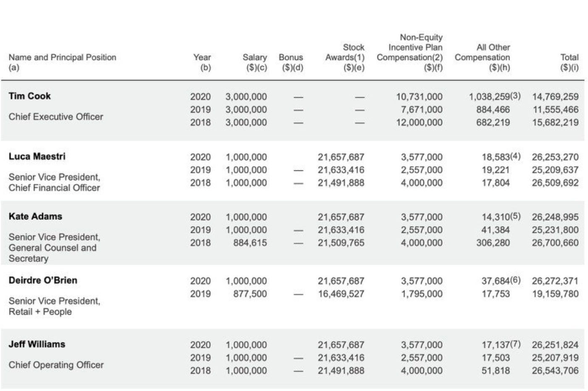This screenshot has width=588, height=391.
Task: Select the stock award 21,509,765
Action: [341, 243]
